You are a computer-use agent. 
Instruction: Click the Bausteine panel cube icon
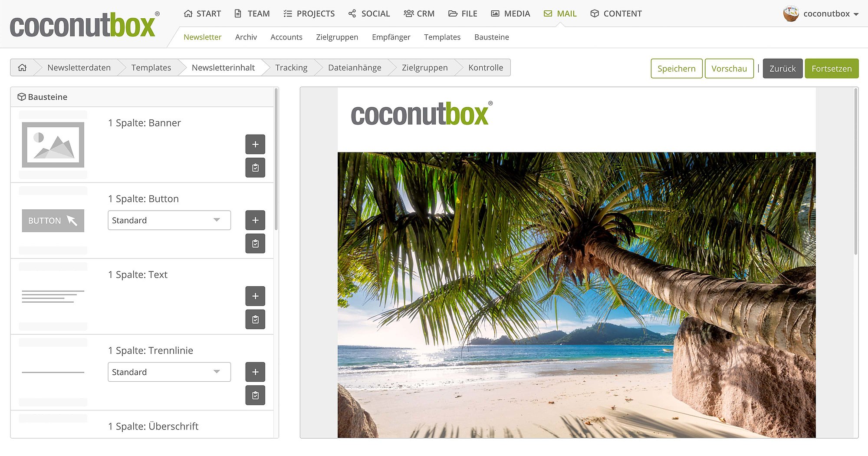point(21,97)
